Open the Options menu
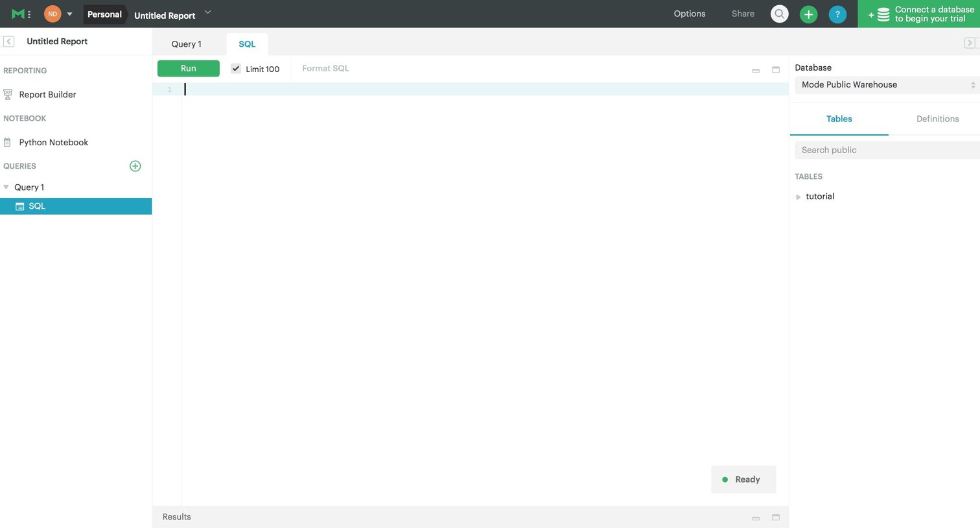The image size is (980, 528). 690,14
